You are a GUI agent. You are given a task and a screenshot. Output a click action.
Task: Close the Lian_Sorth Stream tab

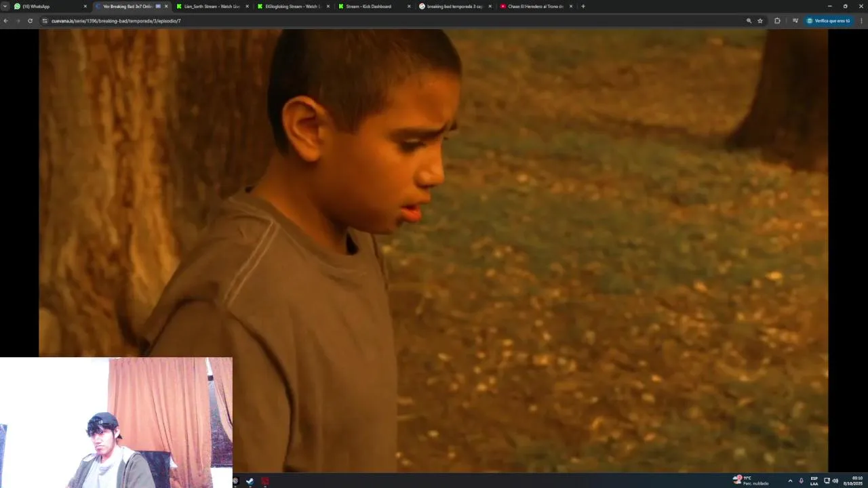[x=247, y=6]
